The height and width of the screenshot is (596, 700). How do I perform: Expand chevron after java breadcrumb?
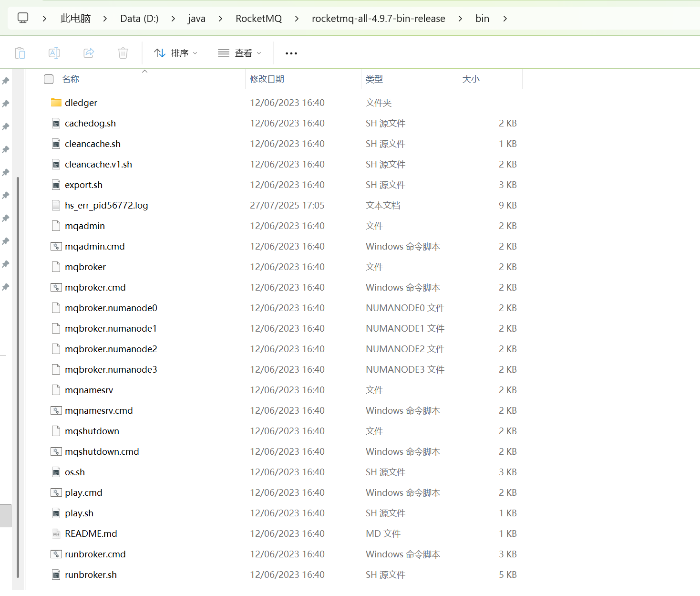click(220, 19)
